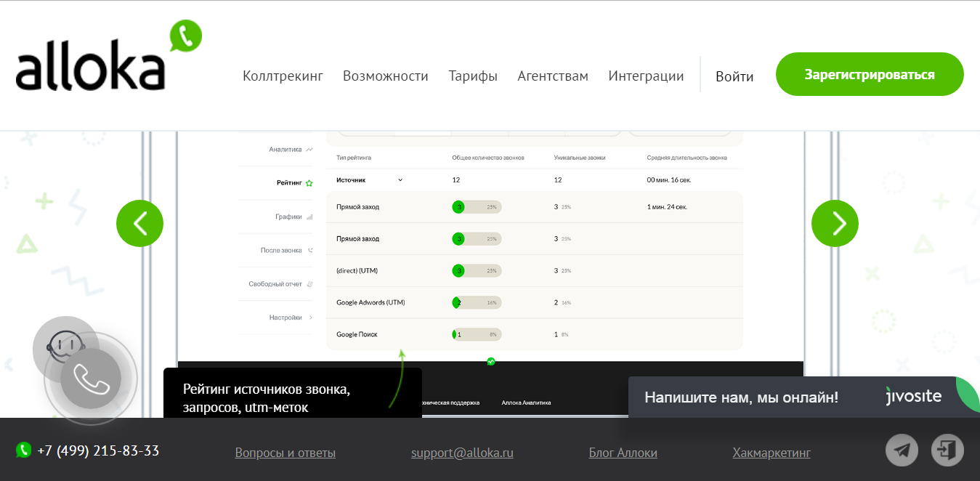Expand the Настройки menu item arrow
This screenshot has width=980, height=481.
[310, 318]
